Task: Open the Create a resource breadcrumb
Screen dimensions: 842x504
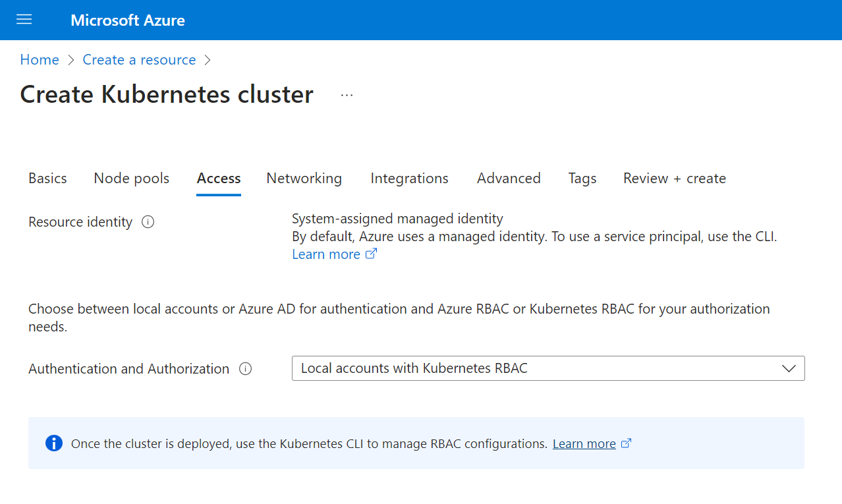Action: point(138,59)
